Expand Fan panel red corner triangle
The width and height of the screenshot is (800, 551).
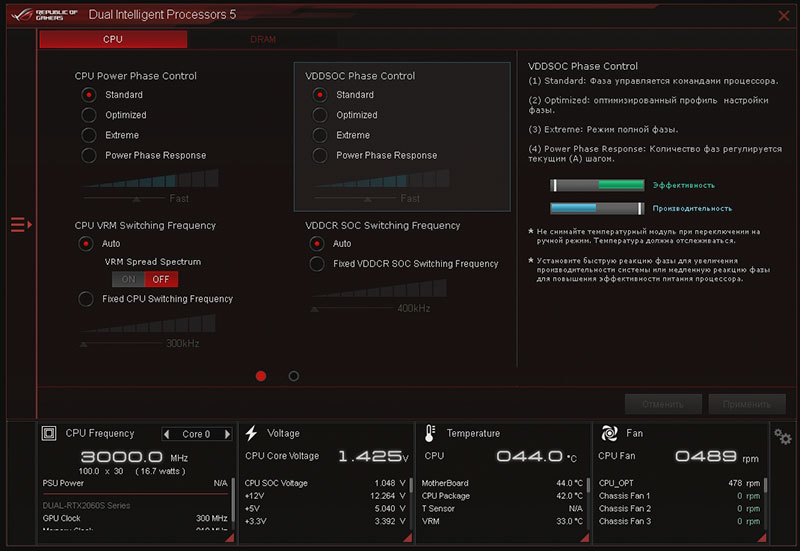(x=762, y=537)
